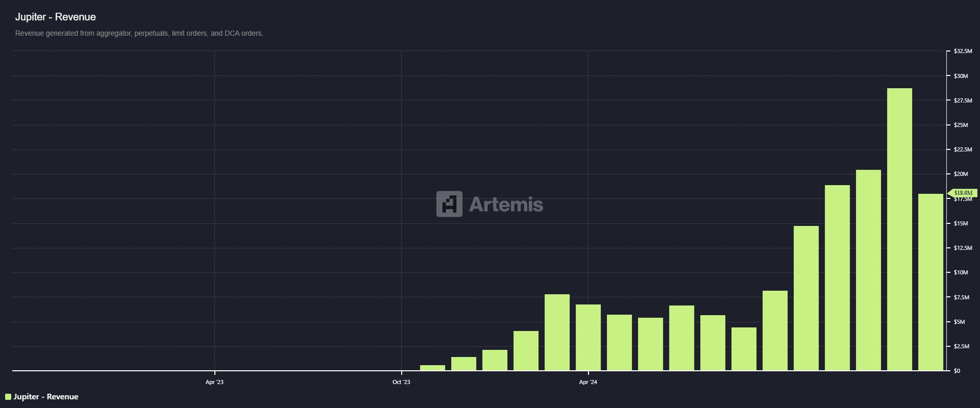Toggle the Jupiter - Revenue legend label

coord(45,397)
